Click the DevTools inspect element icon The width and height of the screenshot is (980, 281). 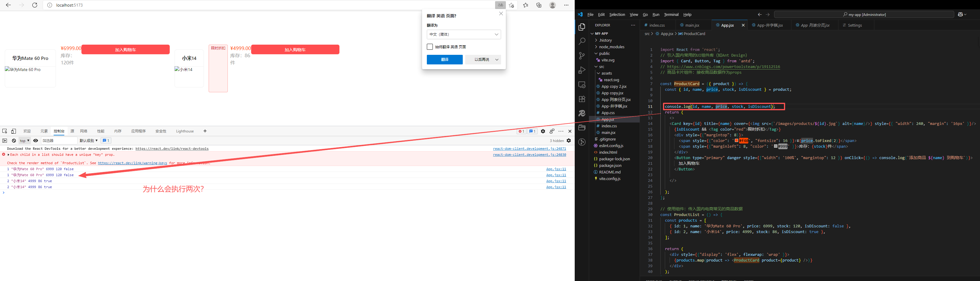click(4, 131)
